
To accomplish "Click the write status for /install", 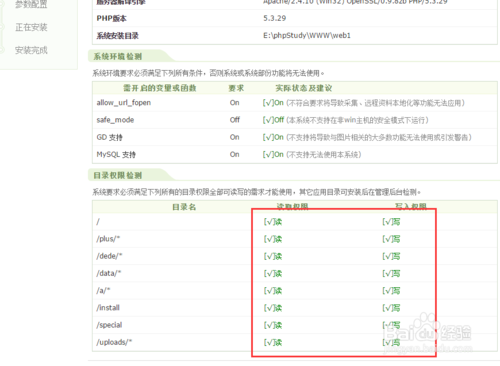I will click(391, 308).
